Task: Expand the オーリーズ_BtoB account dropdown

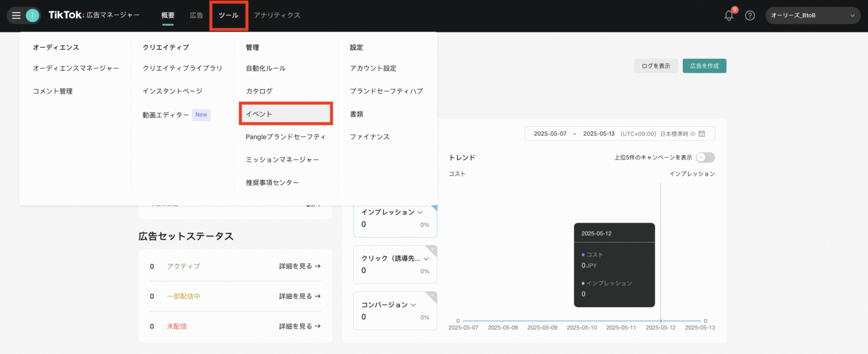Action: pos(812,15)
